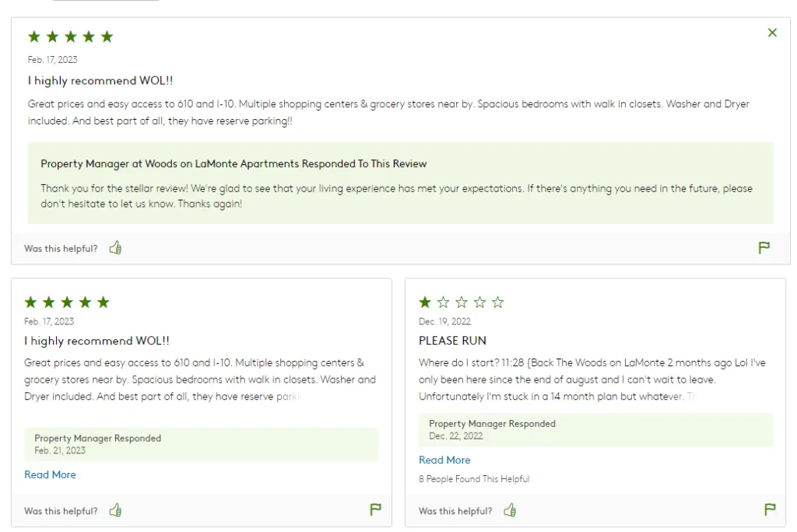Click the Dec. 19, 2022 review date
Image resolution: width=797 pixels, height=532 pixels.
click(444, 321)
